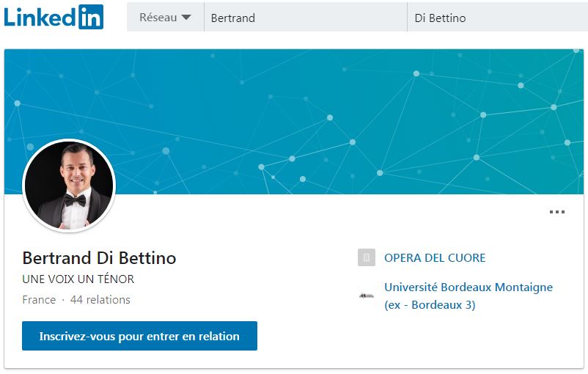Click the 44 relations count
This screenshot has width=588, height=374.
click(x=100, y=299)
